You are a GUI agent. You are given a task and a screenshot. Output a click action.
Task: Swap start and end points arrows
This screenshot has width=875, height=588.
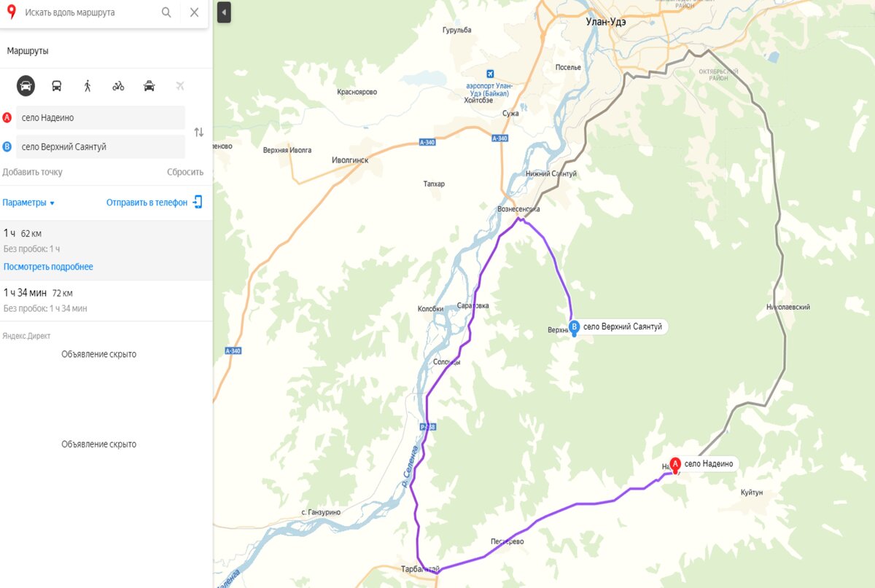click(198, 132)
